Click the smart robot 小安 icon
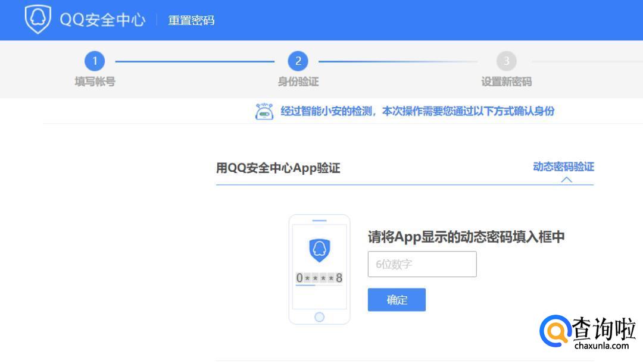The height and width of the screenshot is (364, 643). (x=264, y=111)
